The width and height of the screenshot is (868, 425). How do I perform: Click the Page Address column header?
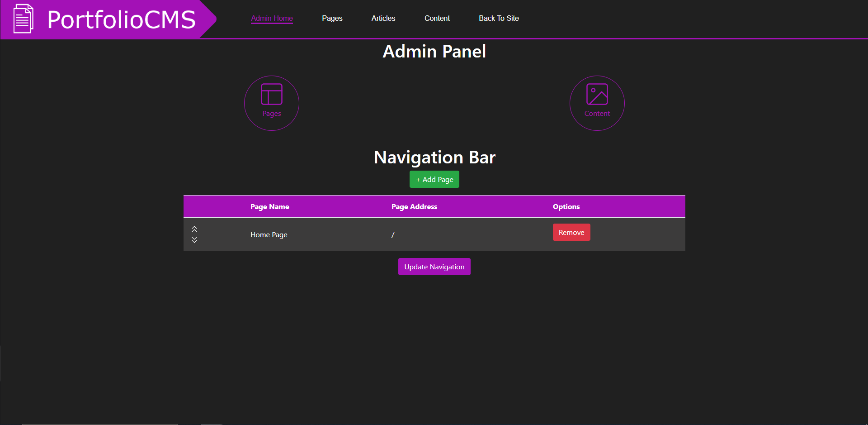pos(415,207)
